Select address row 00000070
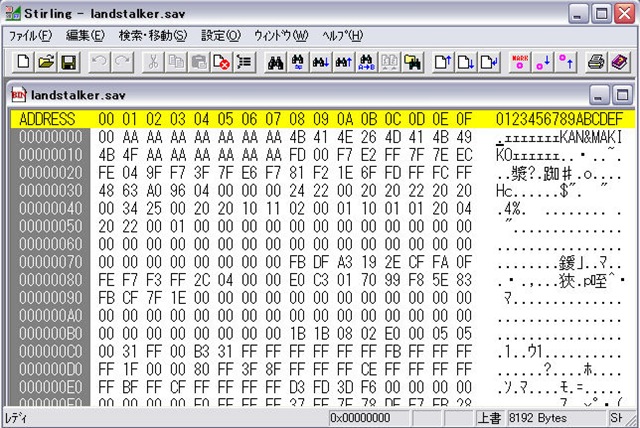 click(x=51, y=262)
